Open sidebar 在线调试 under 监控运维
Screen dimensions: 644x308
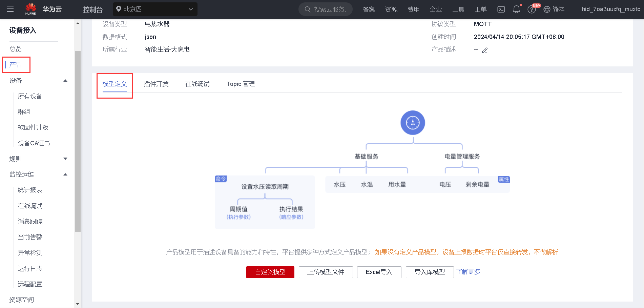coord(30,206)
